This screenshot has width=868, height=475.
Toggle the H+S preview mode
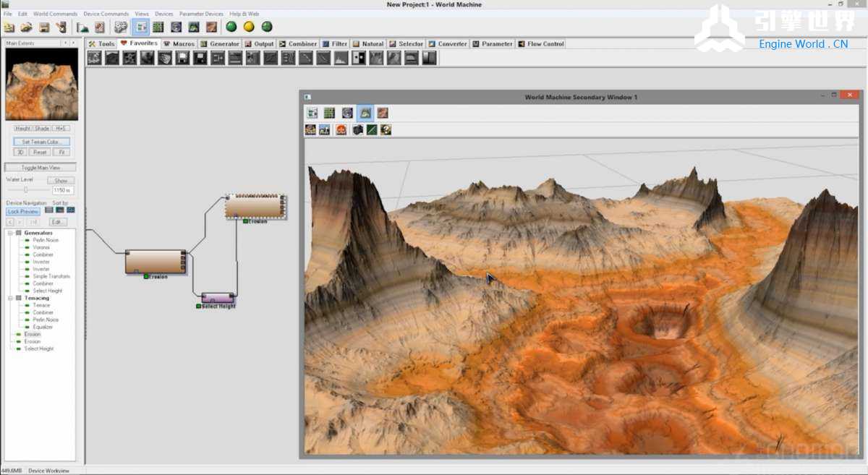(61, 128)
